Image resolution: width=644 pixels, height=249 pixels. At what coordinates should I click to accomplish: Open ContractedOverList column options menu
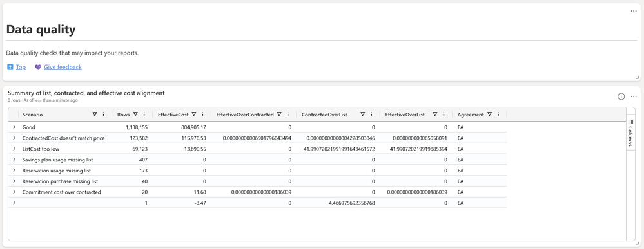372,115
